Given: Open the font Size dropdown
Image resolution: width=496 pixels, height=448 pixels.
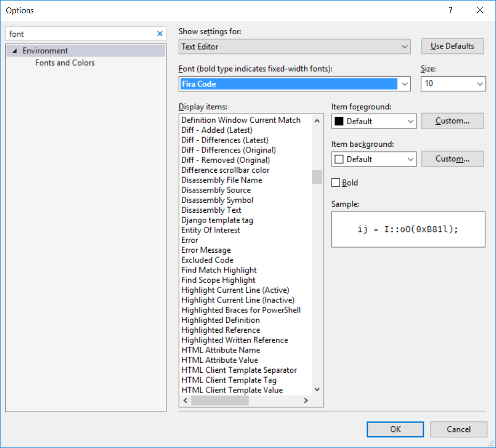Looking at the screenshot, I should pyautogui.click(x=479, y=84).
